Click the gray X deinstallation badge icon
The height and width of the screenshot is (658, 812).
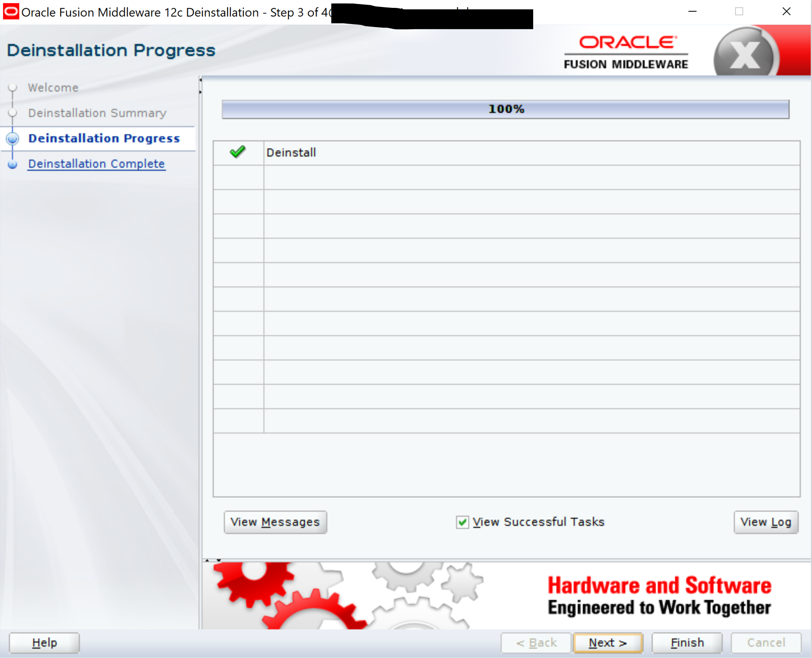click(x=745, y=55)
